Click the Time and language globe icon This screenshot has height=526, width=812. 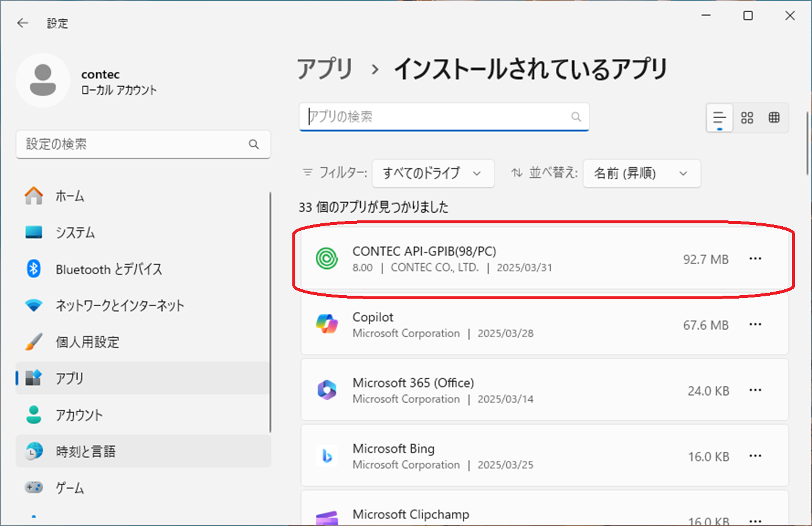pos(34,451)
